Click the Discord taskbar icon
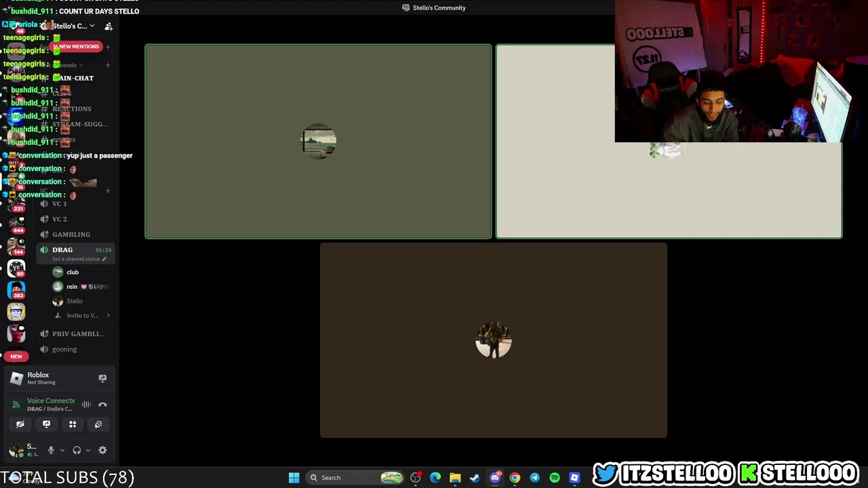This screenshot has width=868, height=488. coord(495,478)
